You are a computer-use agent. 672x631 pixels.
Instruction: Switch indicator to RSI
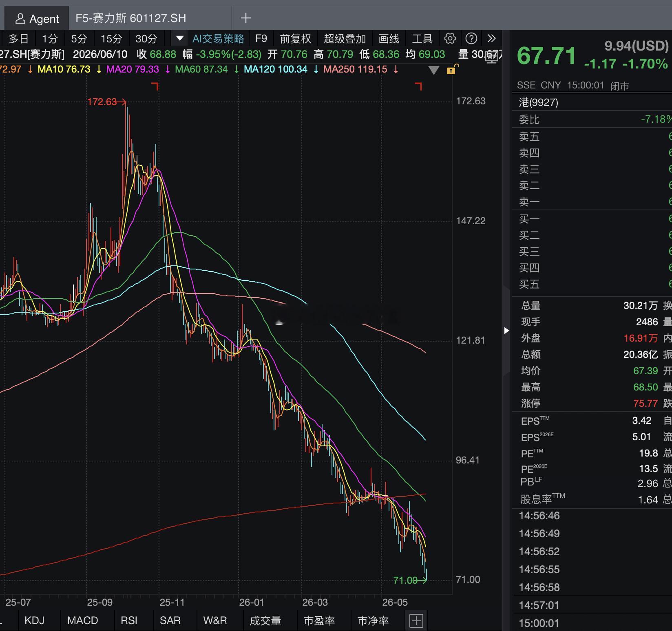[129, 620]
